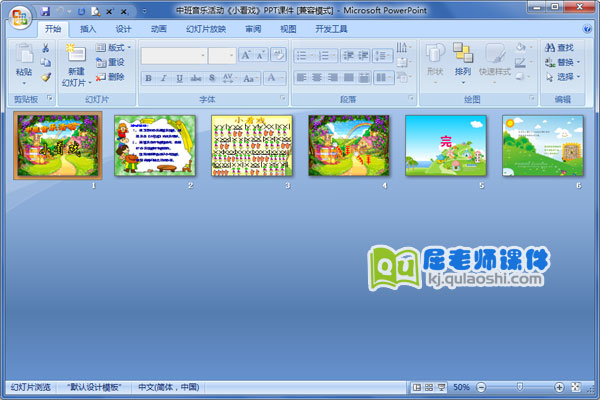
Task: Switch to the Insert (插入) tab
Action: coord(89,29)
